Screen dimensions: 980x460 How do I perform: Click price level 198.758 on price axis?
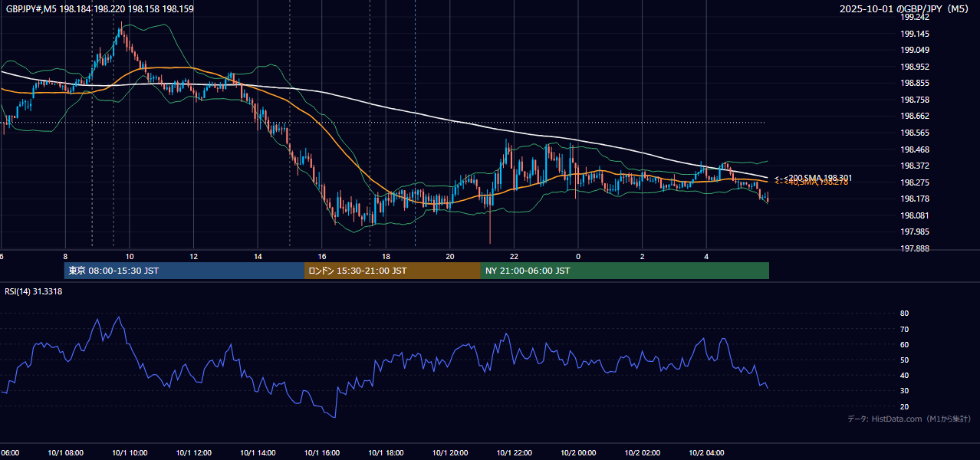(x=915, y=100)
